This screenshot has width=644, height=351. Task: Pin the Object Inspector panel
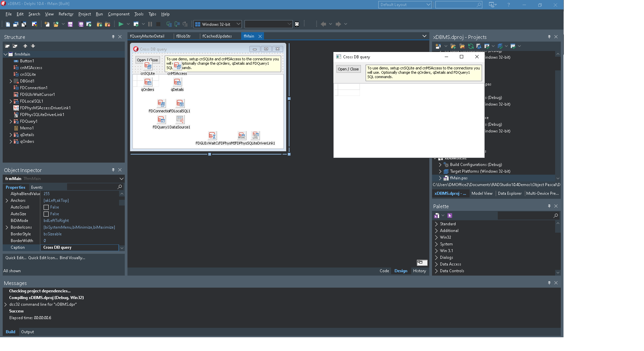pyautogui.click(x=113, y=170)
